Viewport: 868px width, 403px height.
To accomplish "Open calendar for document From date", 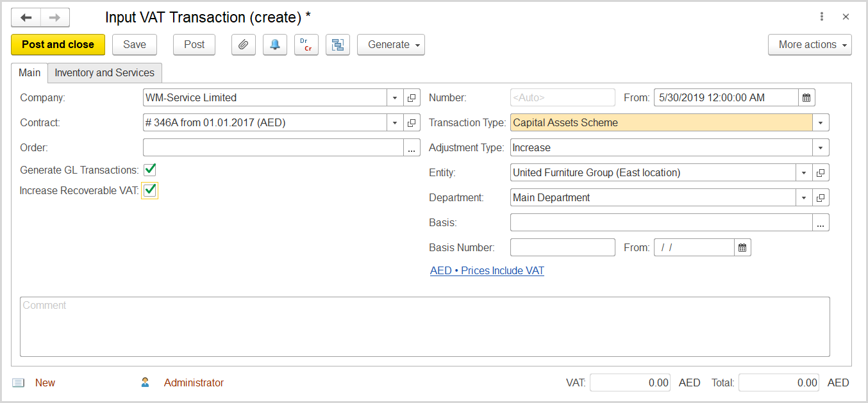I will pos(807,98).
